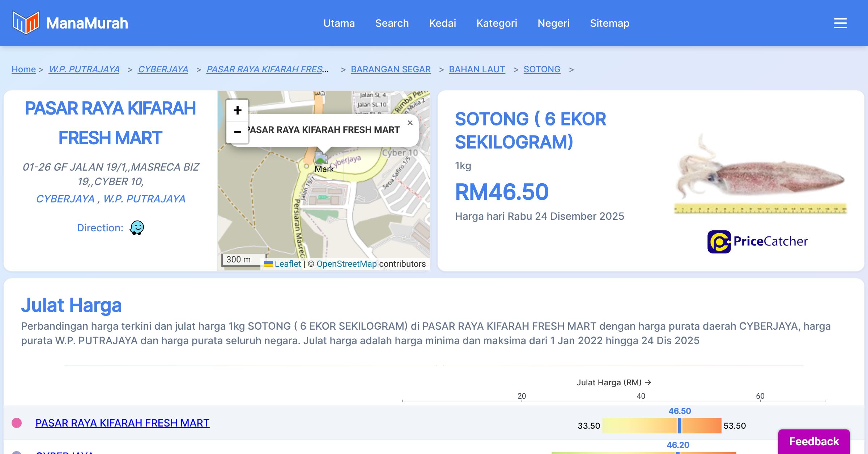Open PASAR RAYA KIFARAH FRESH MART chart link
Image resolution: width=868 pixels, height=454 pixels.
[122, 423]
